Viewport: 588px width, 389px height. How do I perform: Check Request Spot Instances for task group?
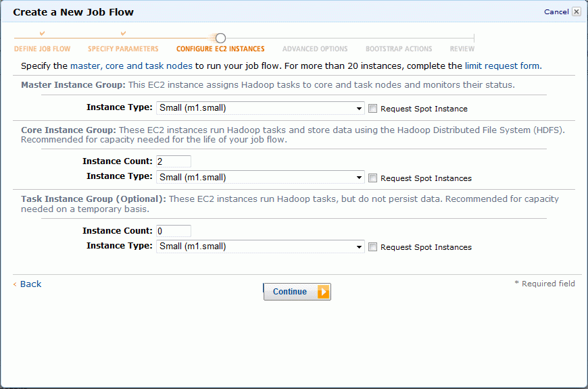372,247
